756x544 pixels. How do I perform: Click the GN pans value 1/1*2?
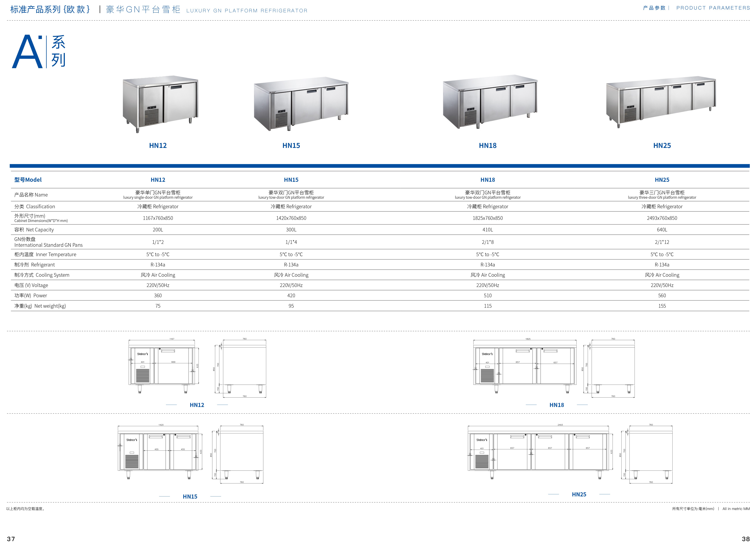click(158, 242)
